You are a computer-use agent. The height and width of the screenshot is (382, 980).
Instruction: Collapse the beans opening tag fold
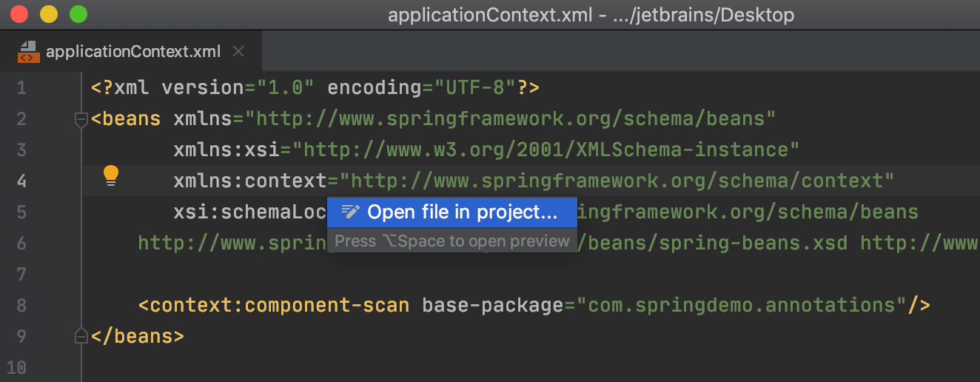(81, 119)
